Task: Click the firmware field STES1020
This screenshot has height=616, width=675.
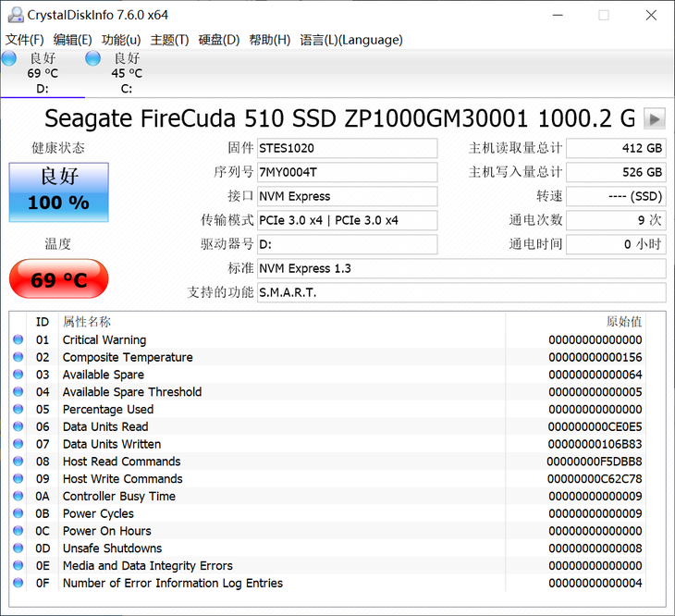Action: pos(348,148)
